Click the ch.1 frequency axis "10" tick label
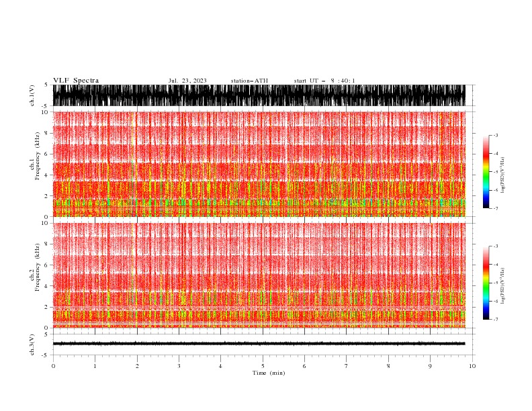 point(45,112)
